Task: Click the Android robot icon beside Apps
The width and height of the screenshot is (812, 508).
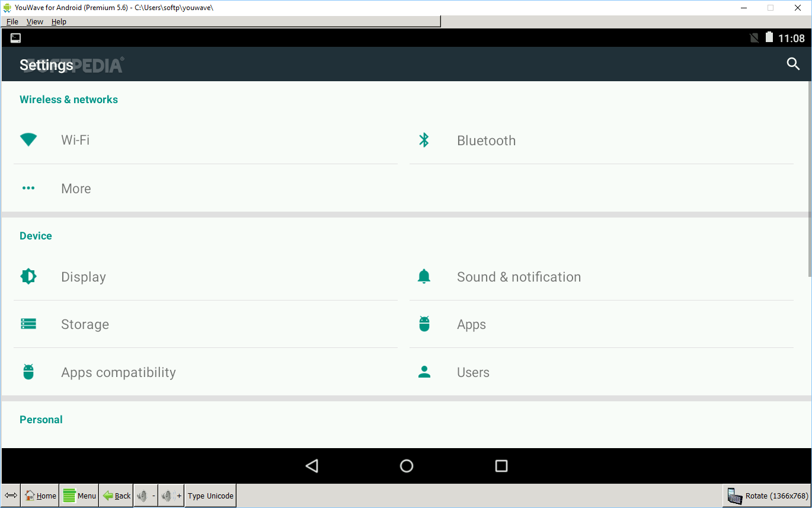Action: (x=424, y=324)
